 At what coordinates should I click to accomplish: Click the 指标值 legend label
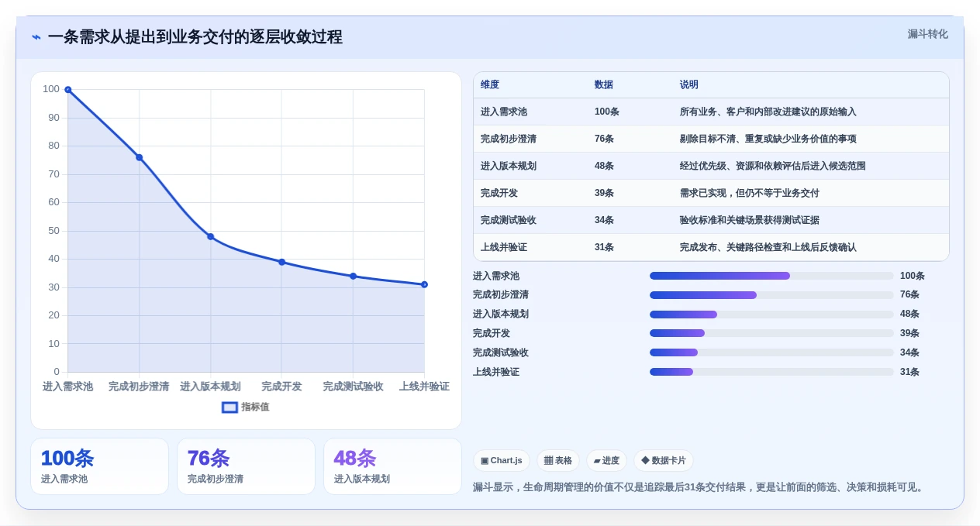[255, 407]
